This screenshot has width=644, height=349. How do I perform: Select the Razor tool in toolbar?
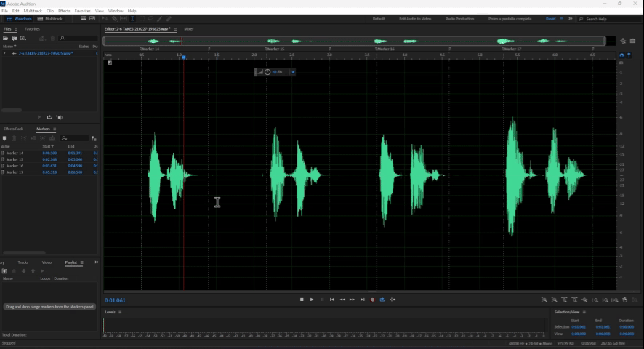115,19
